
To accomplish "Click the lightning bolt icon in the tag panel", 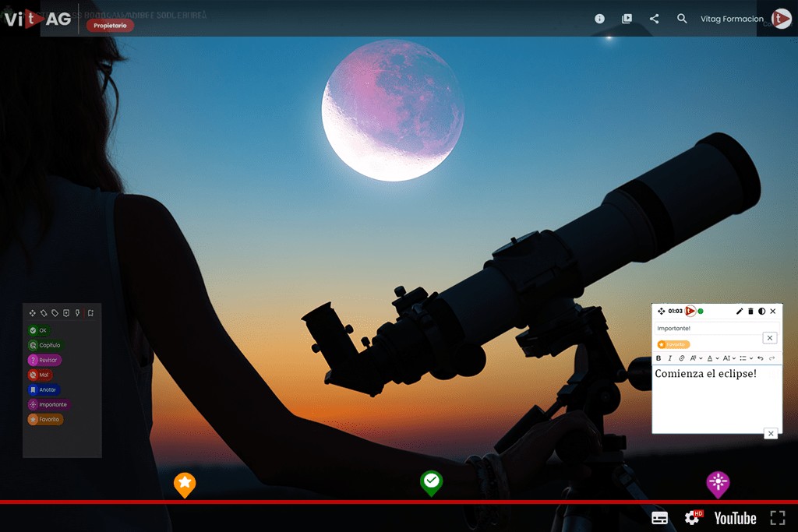I will (77, 313).
